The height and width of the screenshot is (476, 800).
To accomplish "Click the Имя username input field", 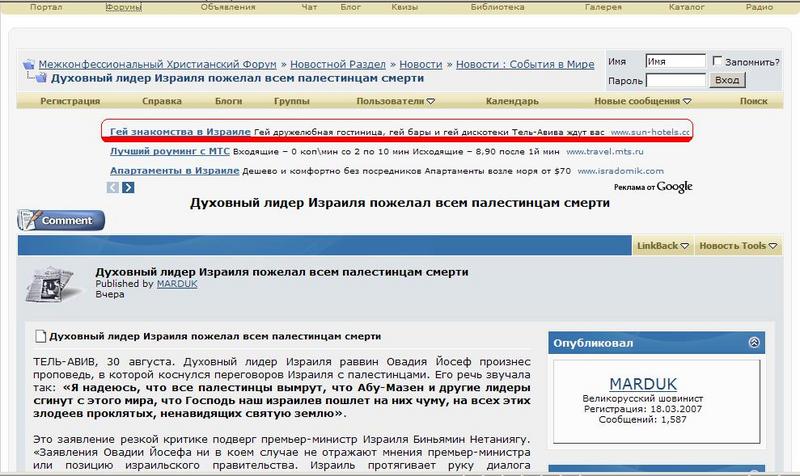I will (675, 61).
